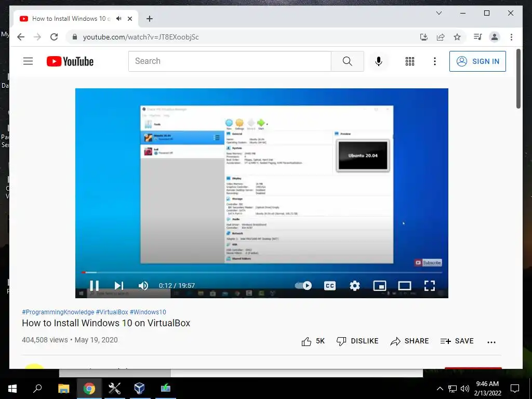Open the #ProgrammingKnowledge hashtag link
532x399 pixels.
point(58,312)
